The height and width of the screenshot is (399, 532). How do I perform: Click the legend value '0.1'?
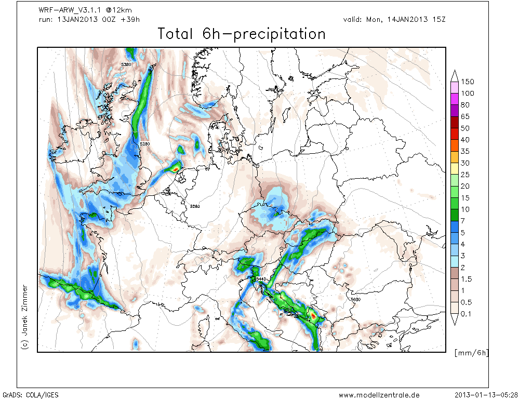pos(467,314)
